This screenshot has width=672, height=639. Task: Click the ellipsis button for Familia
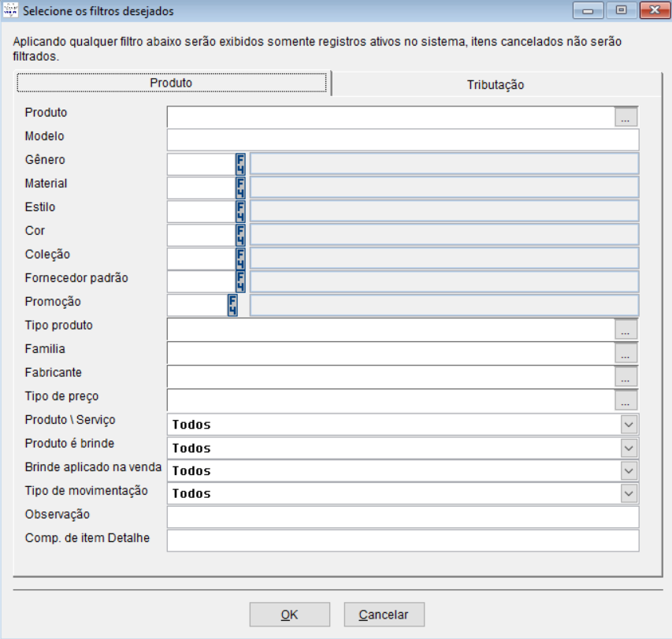(x=626, y=353)
